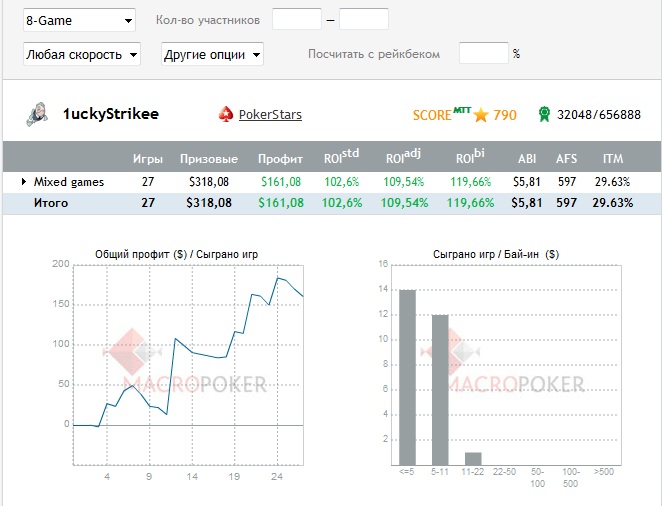
Task: Click the PokerStars spade logo icon
Action: point(226,115)
